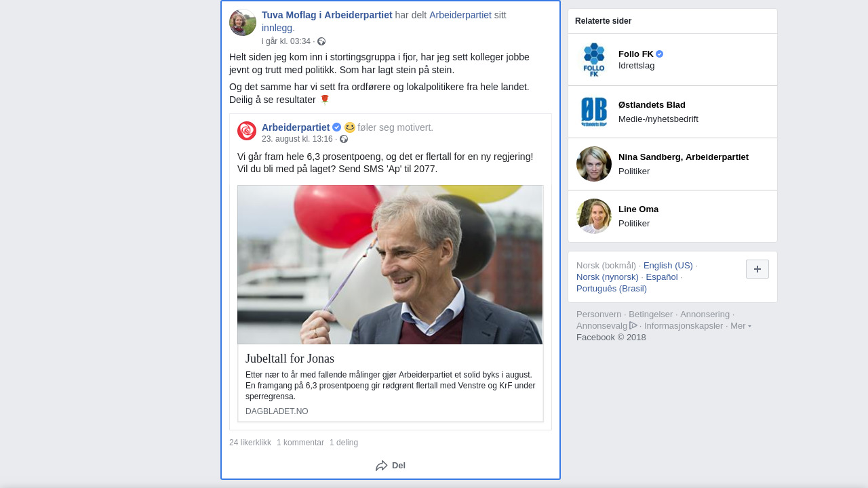Click the Follo FK logo
The height and width of the screenshot is (488, 868).
coord(594,60)
